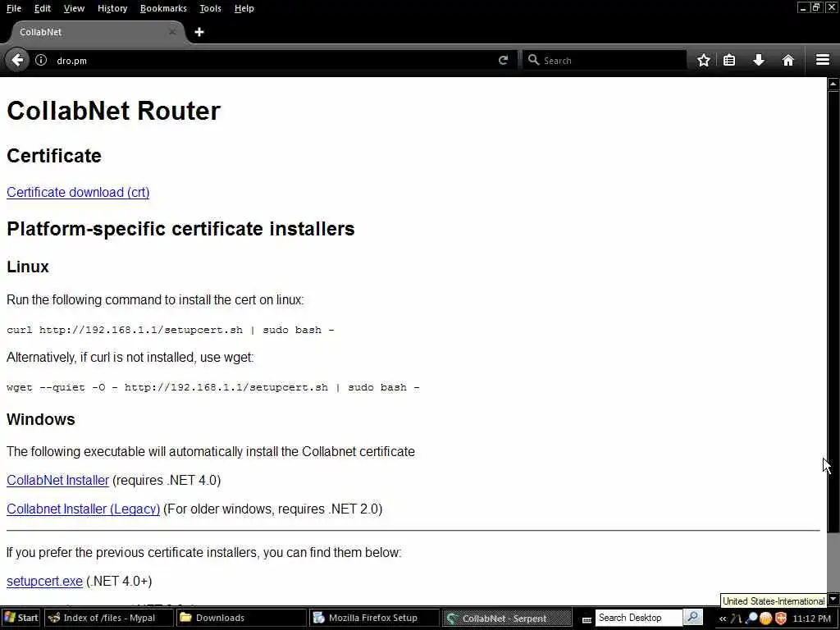
Task: Switch to Mozilla Firefox Setup taskbar item
Action: (374, 618)
